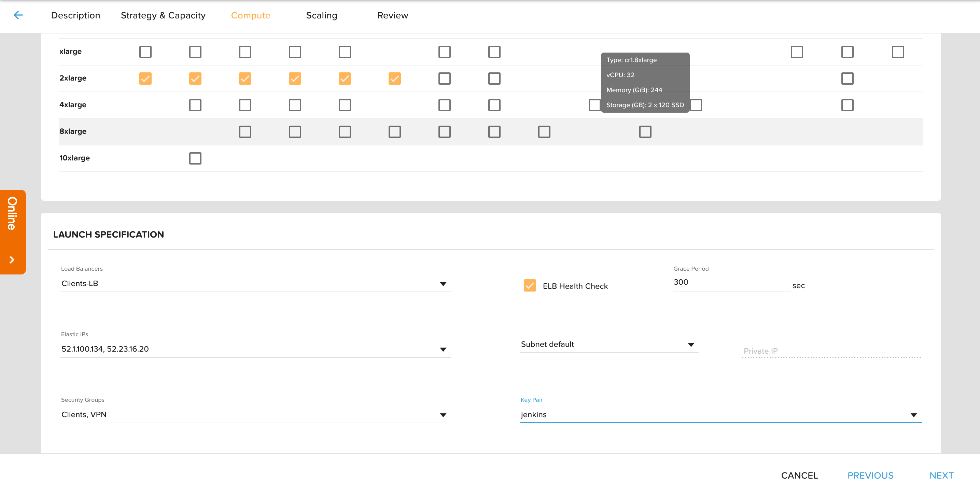Expand the Online side panel chevron
Screen dimensions: 980x495
coord(12,260)
